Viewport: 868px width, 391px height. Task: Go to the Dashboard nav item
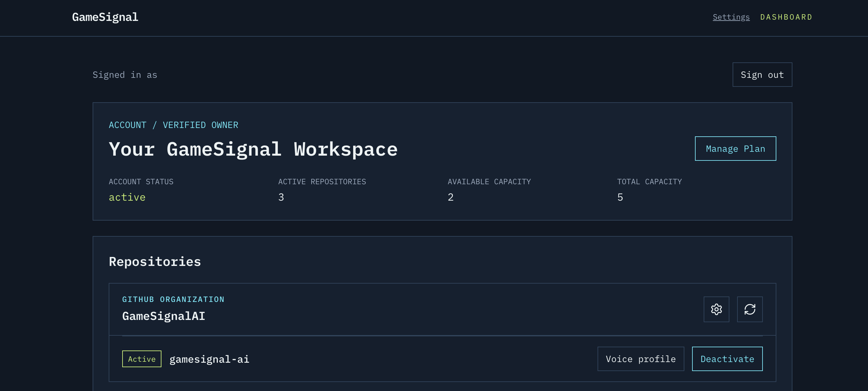(786, 17)
